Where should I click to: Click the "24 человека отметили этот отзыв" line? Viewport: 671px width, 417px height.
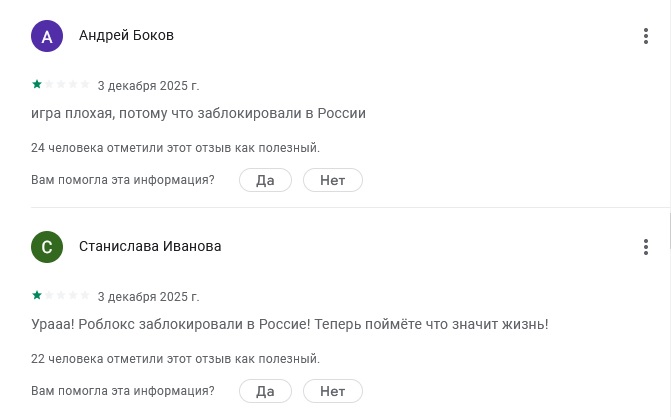pyautogui.click(x=175, y=148)
